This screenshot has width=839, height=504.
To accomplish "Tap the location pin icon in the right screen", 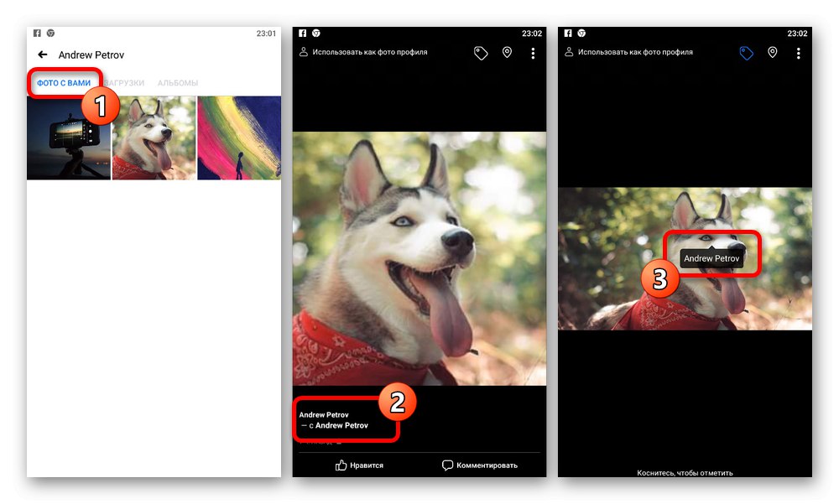I will (772, 53).
